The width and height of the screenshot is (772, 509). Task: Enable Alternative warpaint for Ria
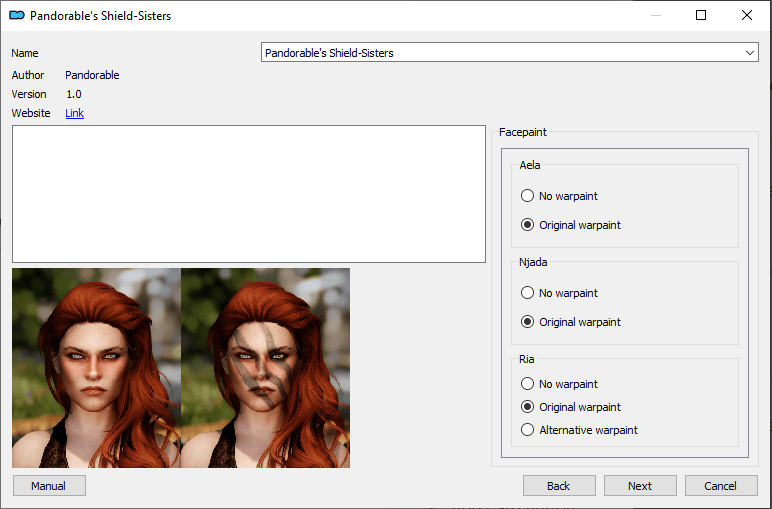pos(579,430)
